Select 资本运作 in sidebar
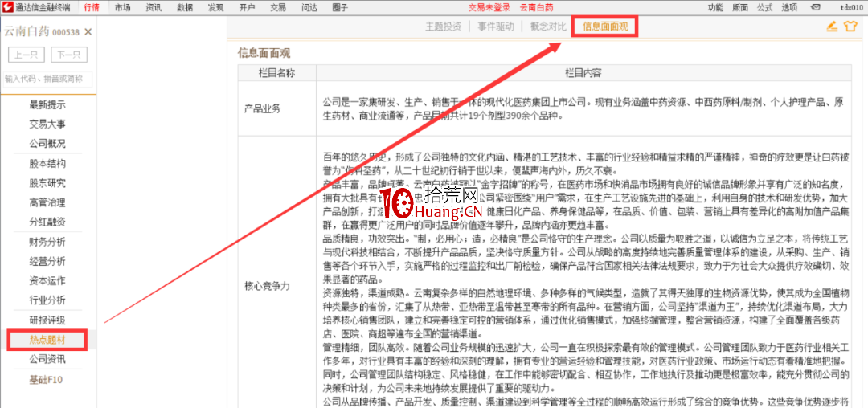Screen dimensions: 868x408 [47, 281]
